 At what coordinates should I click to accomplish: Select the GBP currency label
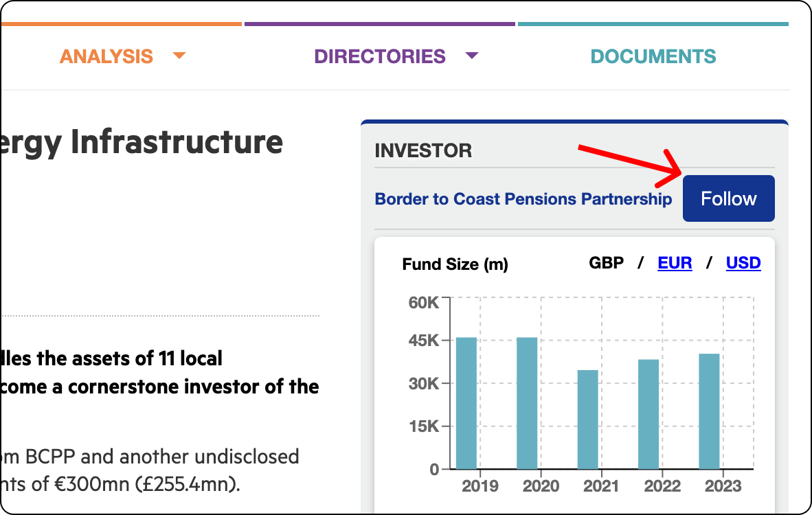[x=607, y=263]
